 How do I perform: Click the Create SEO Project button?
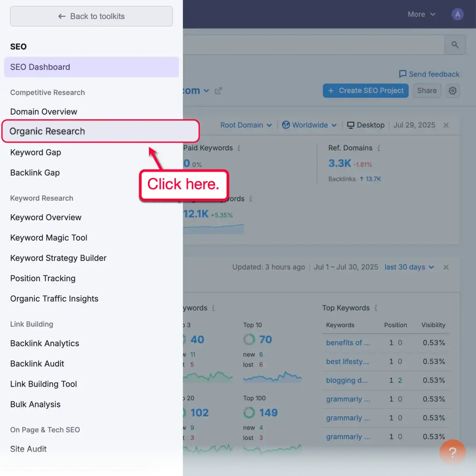[365, 90]
